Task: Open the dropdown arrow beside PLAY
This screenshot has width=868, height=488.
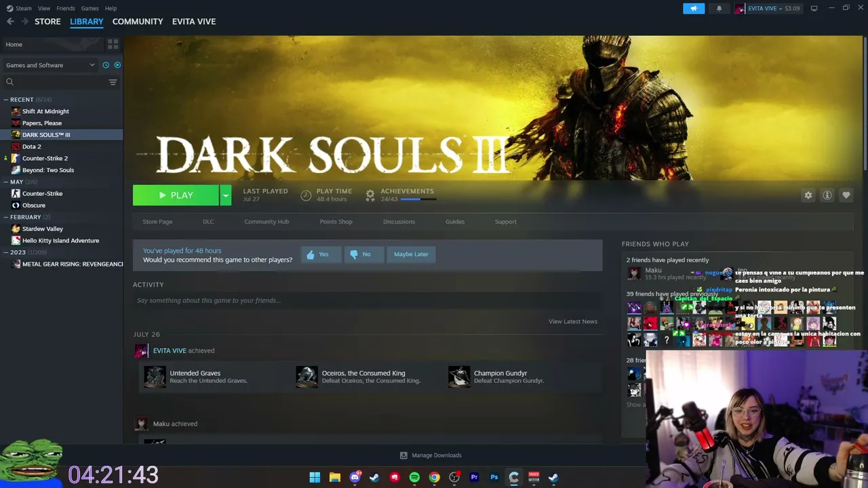Action: pyautogui.click(x=226, y=195)
